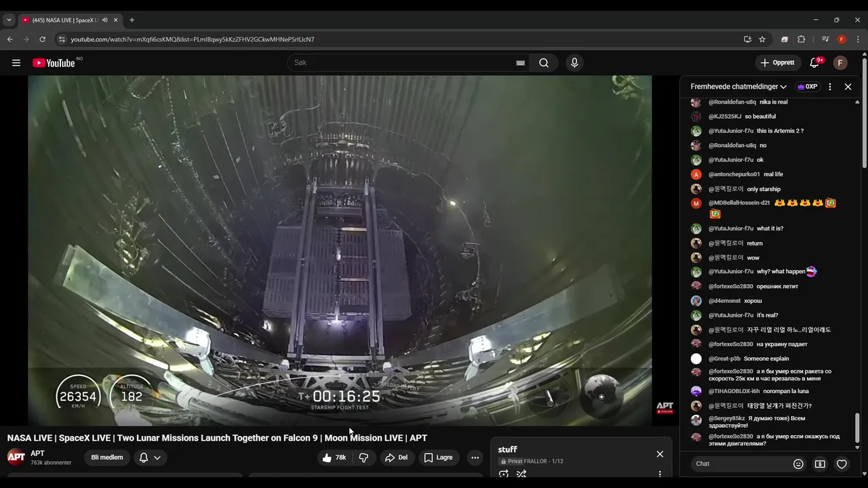Screen dimensions: 868x488
Task: Close the NASA LIVE tab
Action: [x=115, y=20]
